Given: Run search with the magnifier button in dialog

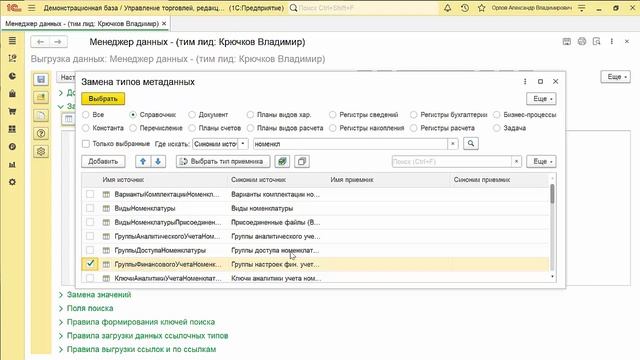Looking at the screenshot, I should [471, 144].
